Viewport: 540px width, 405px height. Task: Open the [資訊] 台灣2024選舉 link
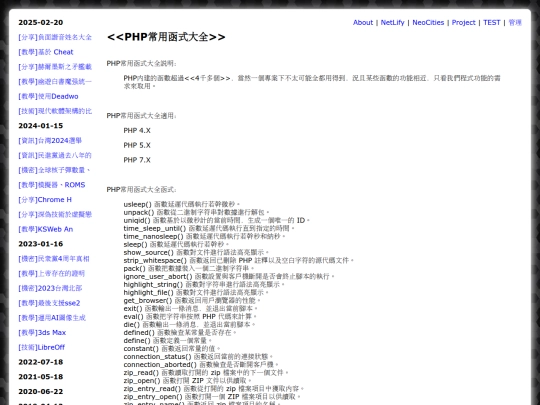click(50, 141)
